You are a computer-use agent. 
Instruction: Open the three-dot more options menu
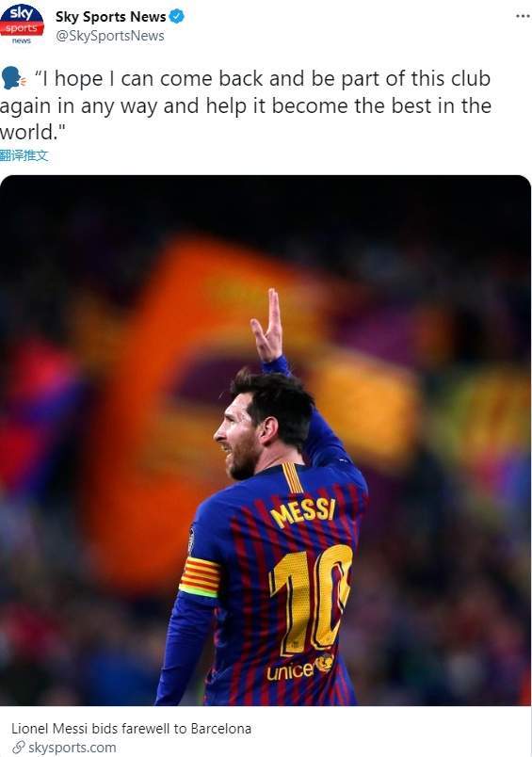[523, 16]
